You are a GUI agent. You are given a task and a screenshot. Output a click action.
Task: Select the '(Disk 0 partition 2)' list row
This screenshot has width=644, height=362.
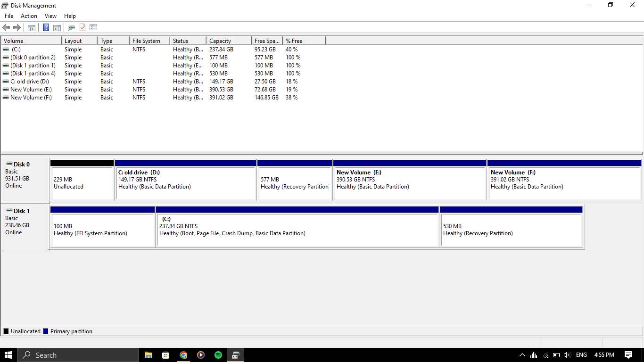163,58
